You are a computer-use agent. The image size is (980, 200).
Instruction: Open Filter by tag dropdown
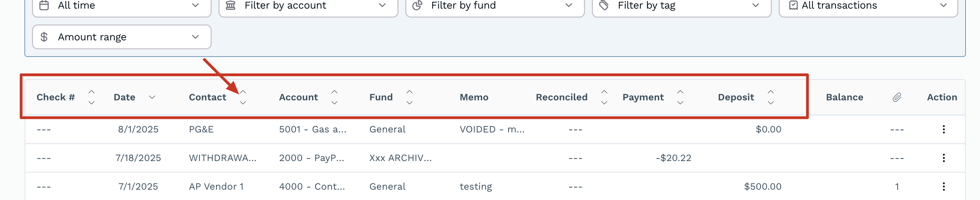pos(681,6)
